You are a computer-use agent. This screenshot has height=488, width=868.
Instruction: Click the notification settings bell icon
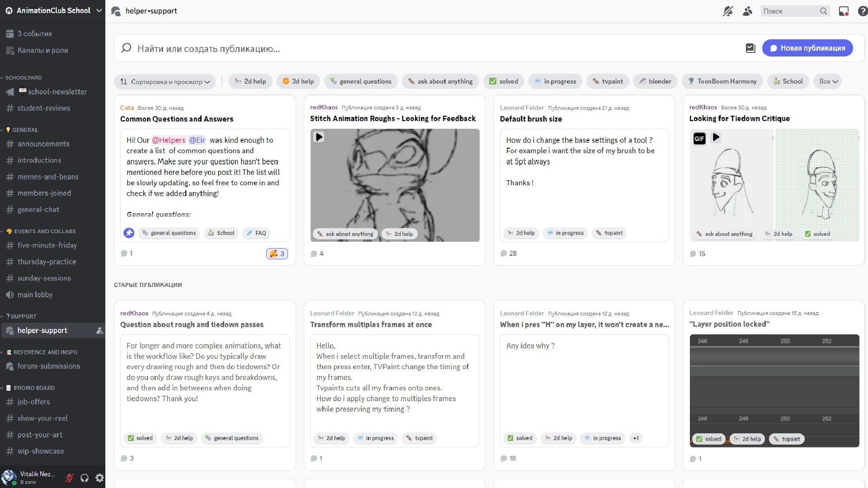pyautogui.click(x=727, y=11)
